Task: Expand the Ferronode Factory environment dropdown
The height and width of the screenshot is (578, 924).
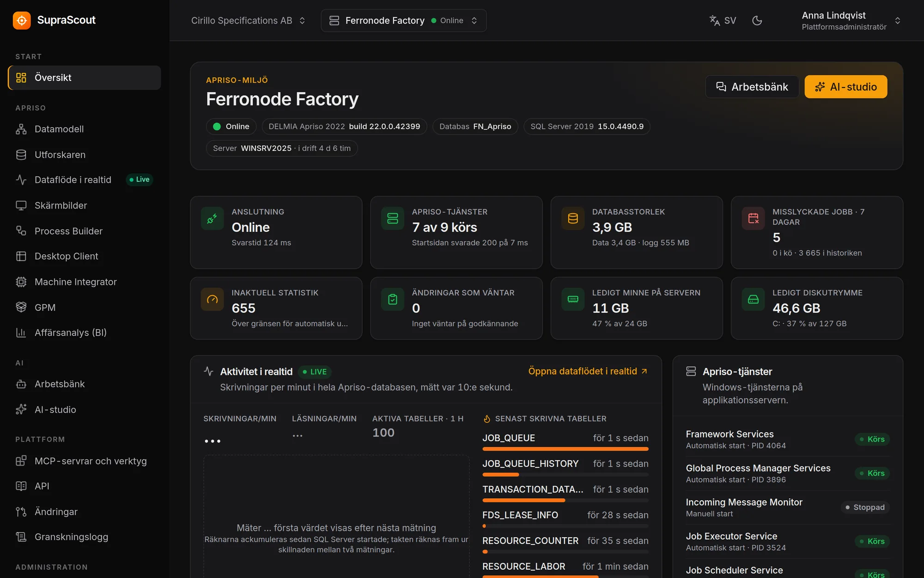Action: click(403, 20)
